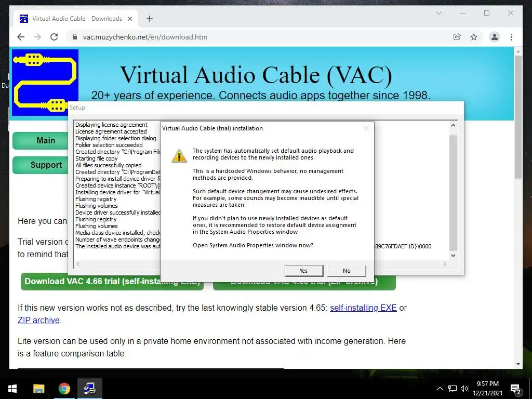Click the VAC cable logo image
This screenshot has height=399, width=532.
click(45, 83)
